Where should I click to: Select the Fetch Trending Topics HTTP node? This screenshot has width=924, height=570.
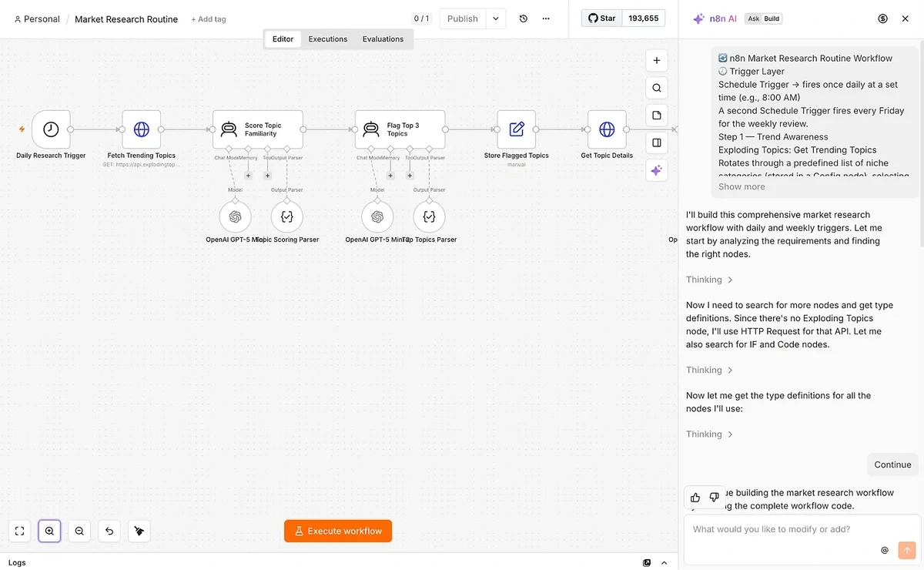(142, 129)
